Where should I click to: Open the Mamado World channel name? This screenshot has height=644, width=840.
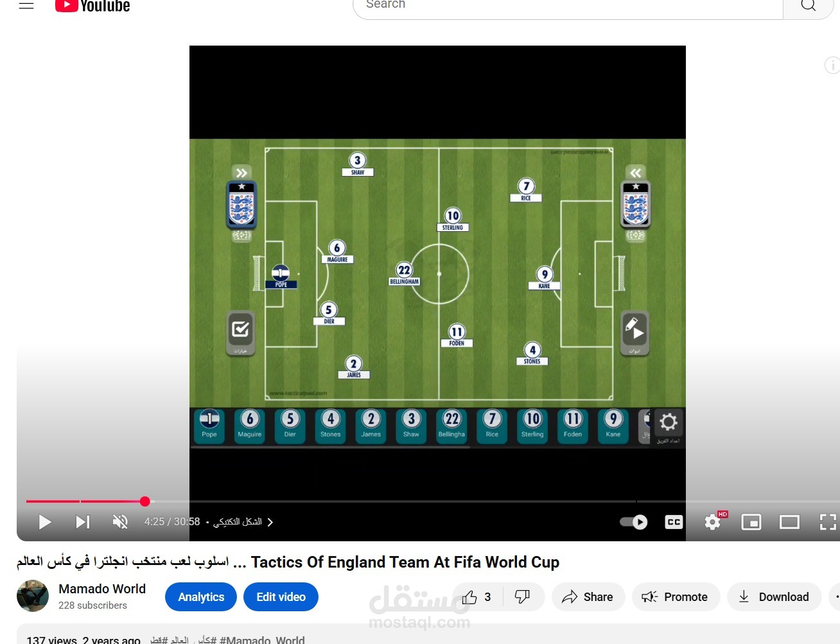point(102,589)
